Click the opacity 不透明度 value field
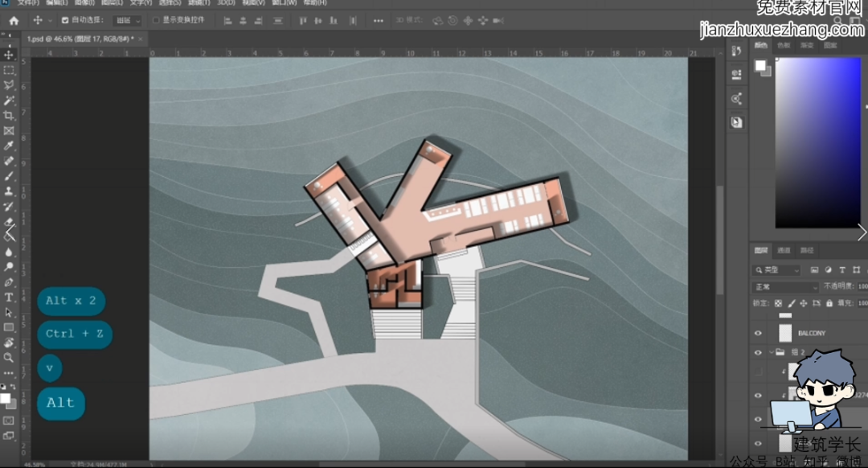868x468 pixels. (862, 286)
